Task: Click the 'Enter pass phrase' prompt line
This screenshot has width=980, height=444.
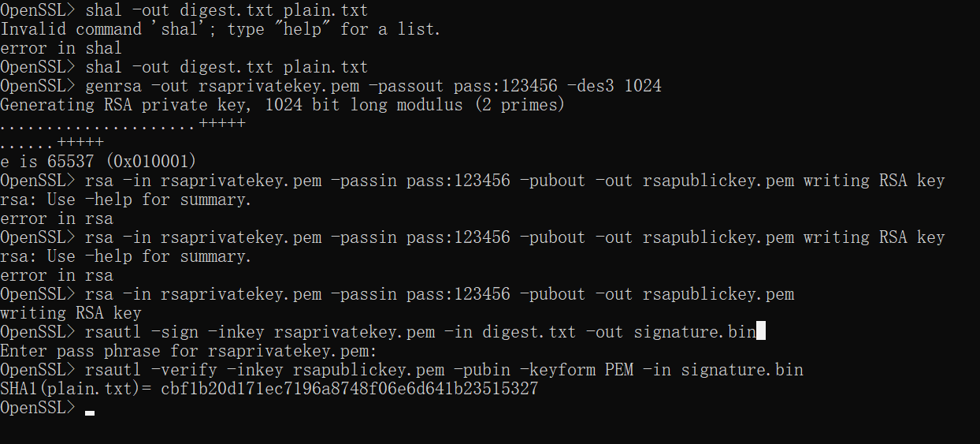Action: coord(188,351)
